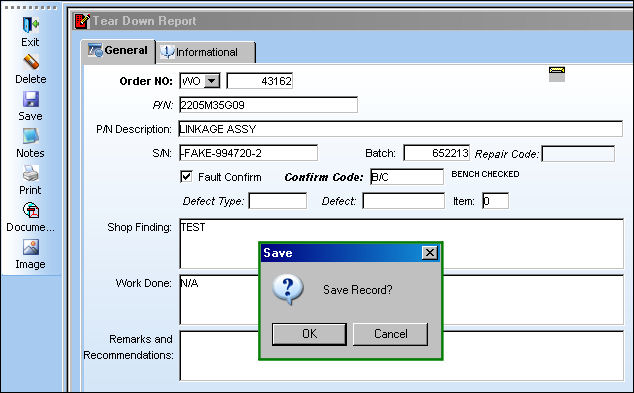Open the Image sidebar icon
The width and height of the screenshot is (634, 393).
[31, 247]
